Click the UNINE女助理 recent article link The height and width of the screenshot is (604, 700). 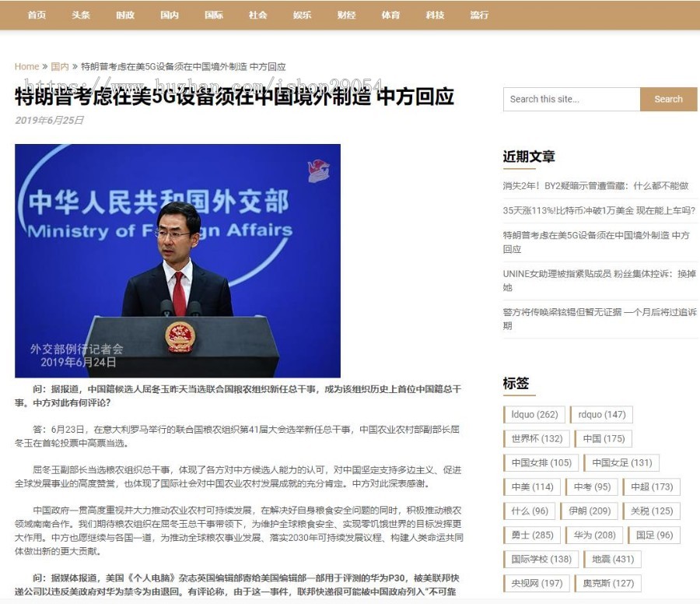pyautogui.click(x=599, y=273)
